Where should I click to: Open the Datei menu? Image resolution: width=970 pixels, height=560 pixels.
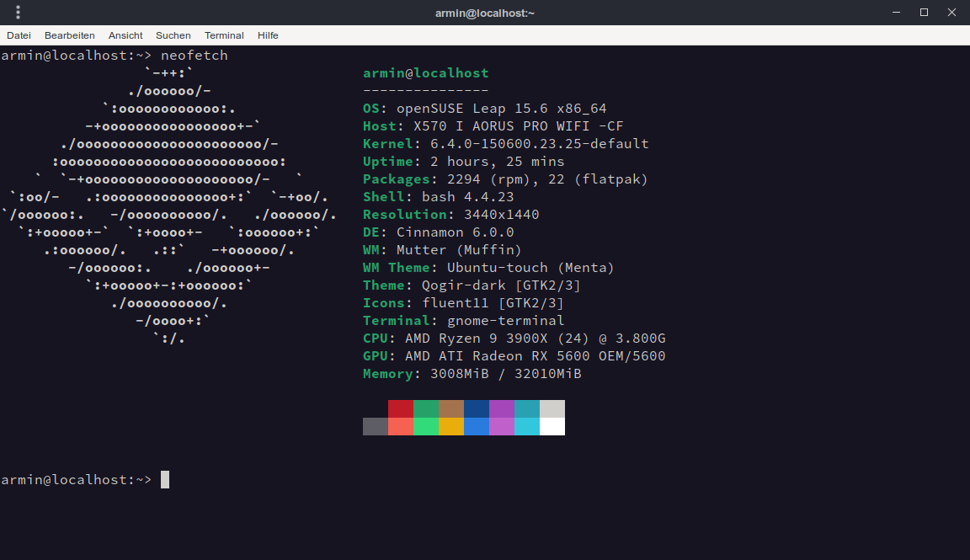point(19,35)
